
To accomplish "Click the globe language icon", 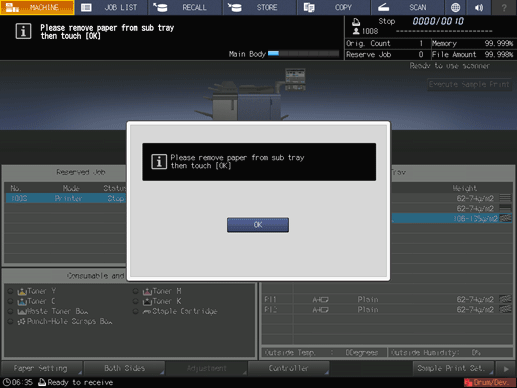I will point(455,7).
